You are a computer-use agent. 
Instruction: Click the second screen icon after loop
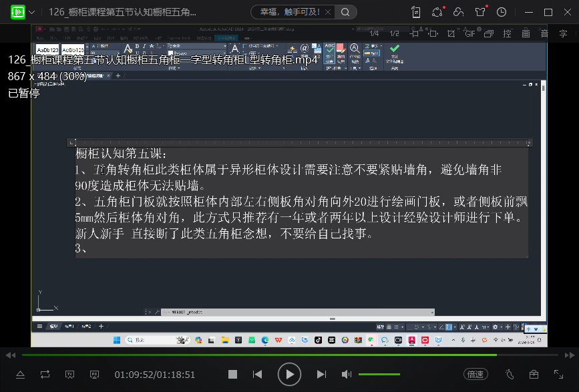(x=95, y=375)
